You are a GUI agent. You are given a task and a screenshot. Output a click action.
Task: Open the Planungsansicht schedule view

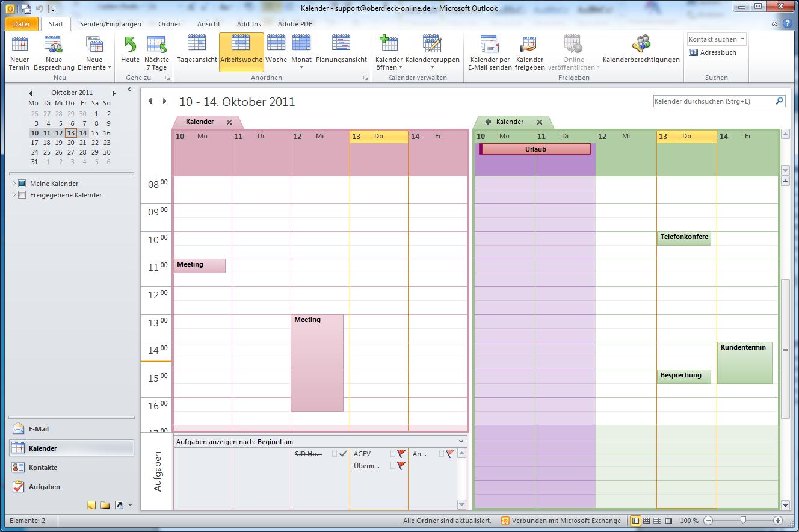click(341, 49)
